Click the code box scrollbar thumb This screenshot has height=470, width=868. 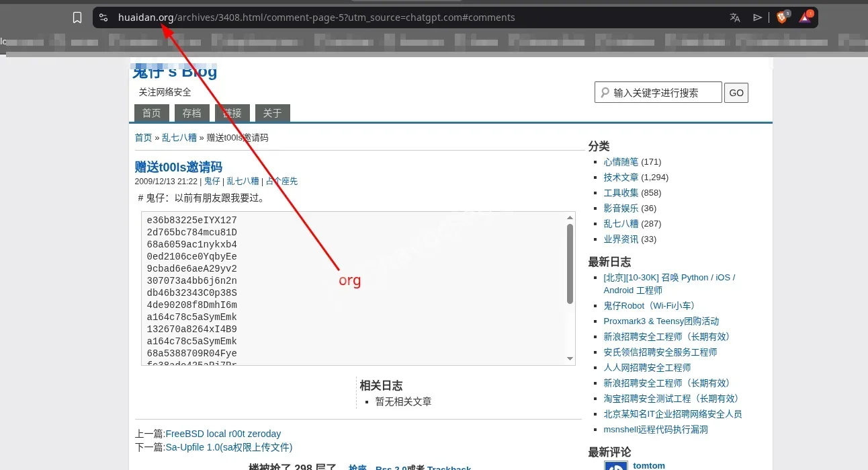pyautogui.click(x=570, y=264)
